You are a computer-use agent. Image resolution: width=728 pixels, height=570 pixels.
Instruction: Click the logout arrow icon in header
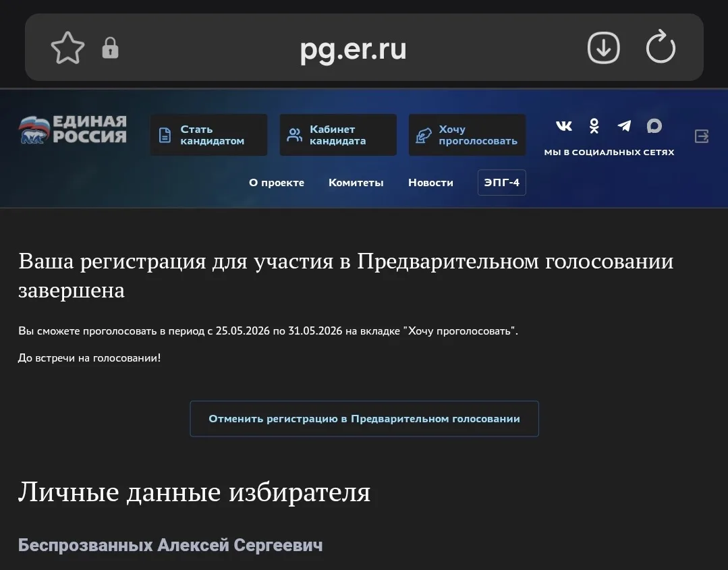pos(702,136)
